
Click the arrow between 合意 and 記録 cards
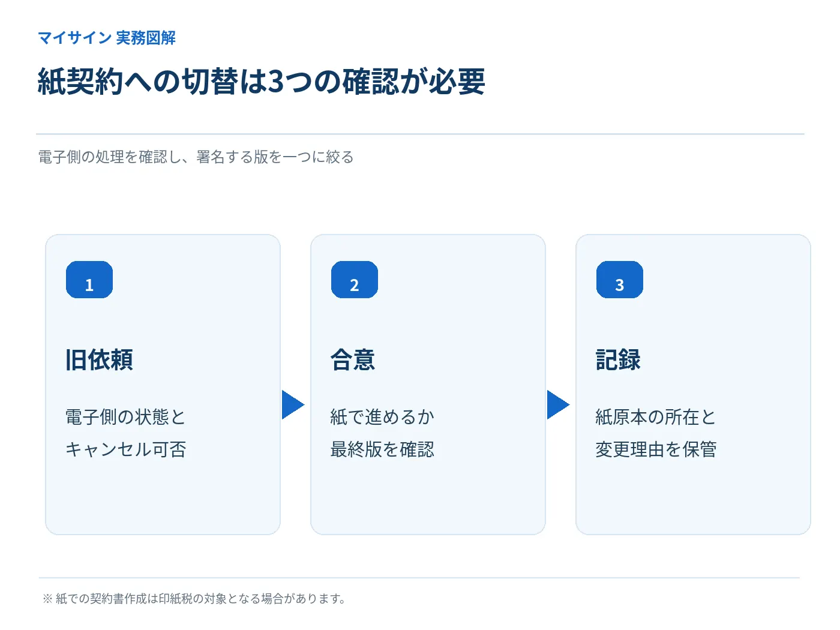(x=559, y=405)
